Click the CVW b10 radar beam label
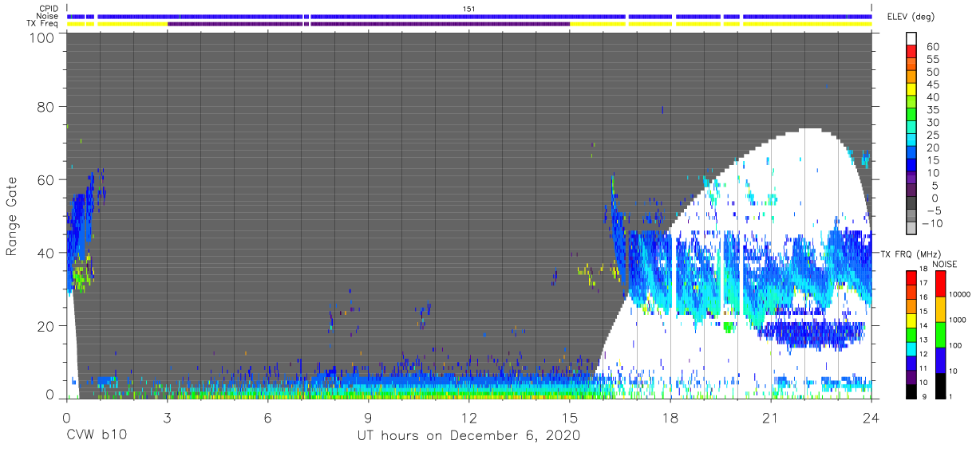Image resolution: width=980 pixels, height=452 pixels. [x=96, y=436]
